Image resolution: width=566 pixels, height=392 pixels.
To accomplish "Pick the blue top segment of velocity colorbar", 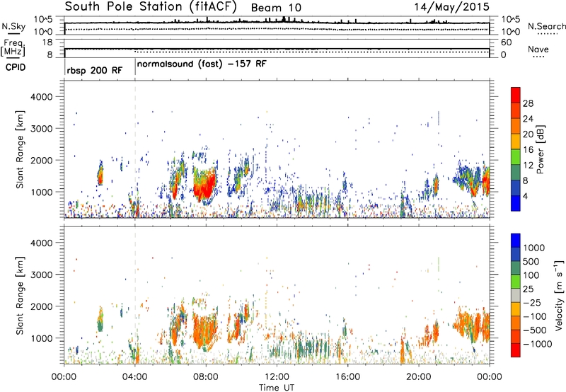I will (516, 241).
